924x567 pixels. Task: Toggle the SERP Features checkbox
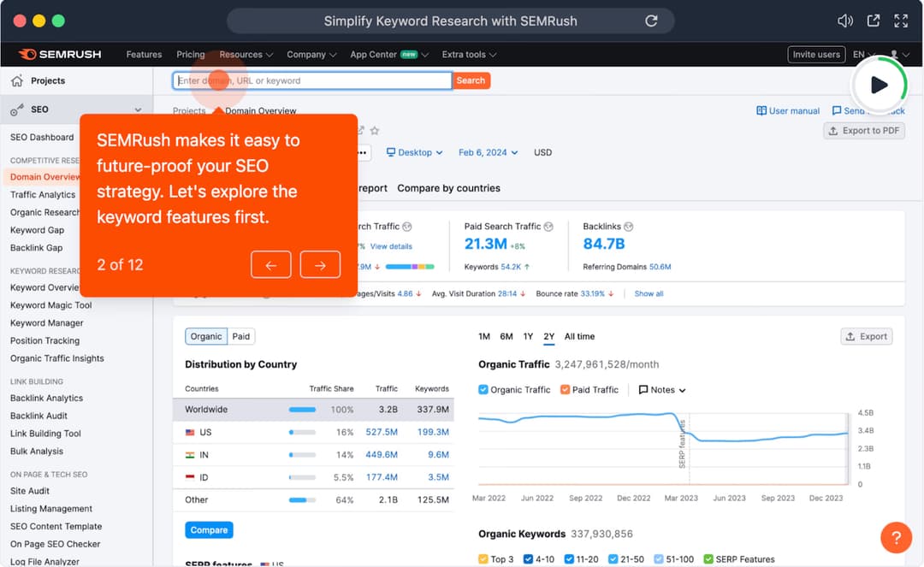708,559
